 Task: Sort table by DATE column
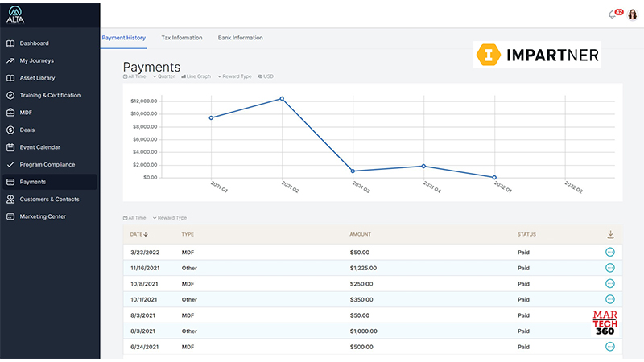click(x=138, y=234)
